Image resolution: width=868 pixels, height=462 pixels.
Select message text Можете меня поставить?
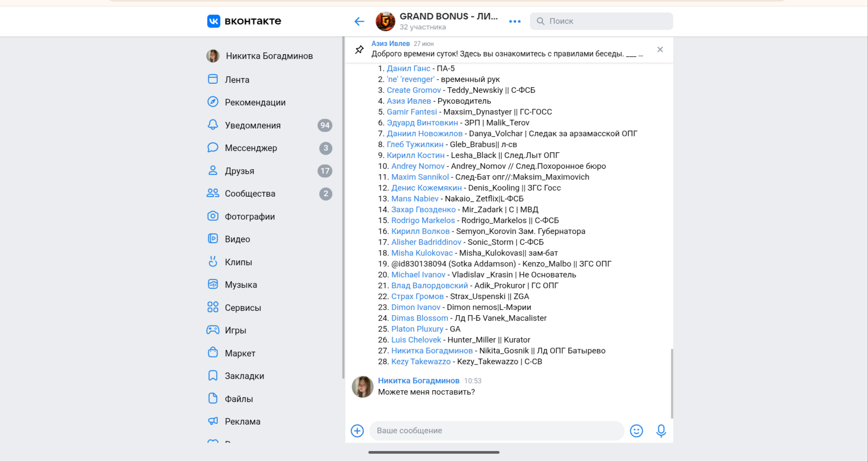tap(426, 392)
